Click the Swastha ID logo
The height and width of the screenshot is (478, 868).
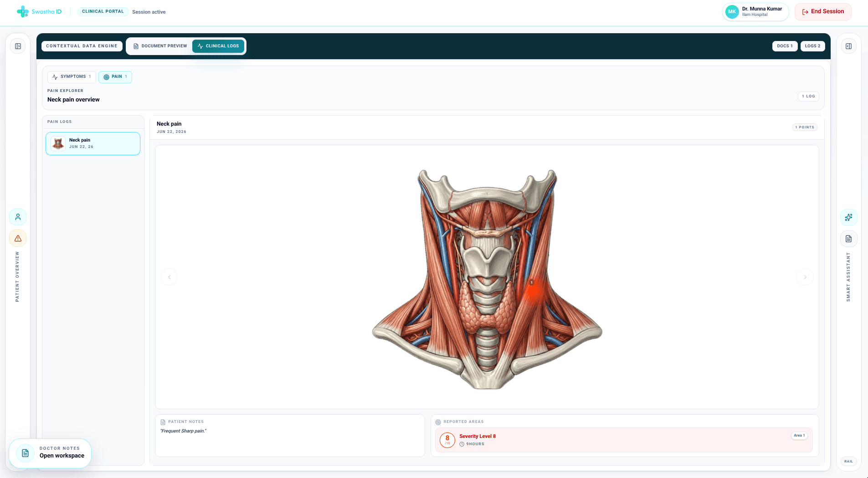coord(39,12)
